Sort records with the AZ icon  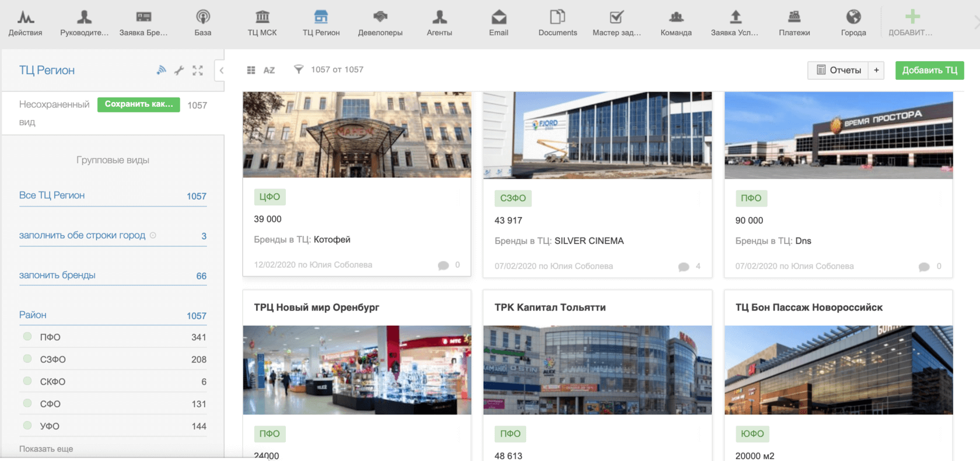[x=269, y=70]
